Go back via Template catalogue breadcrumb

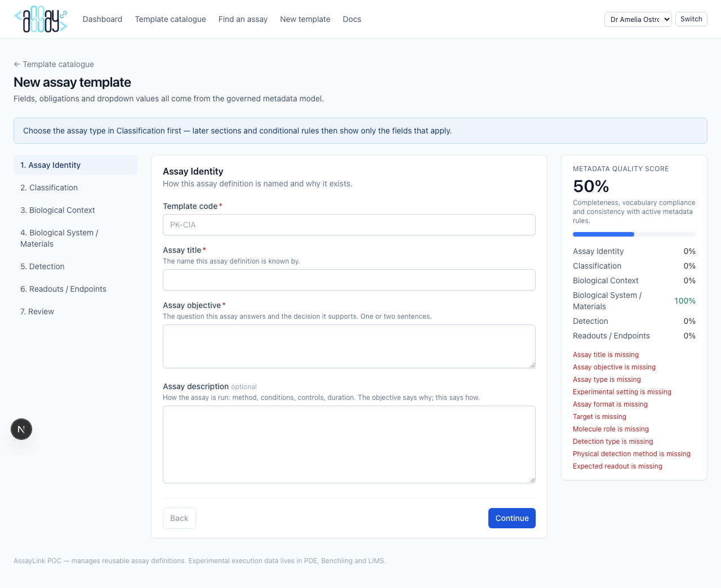54,64
